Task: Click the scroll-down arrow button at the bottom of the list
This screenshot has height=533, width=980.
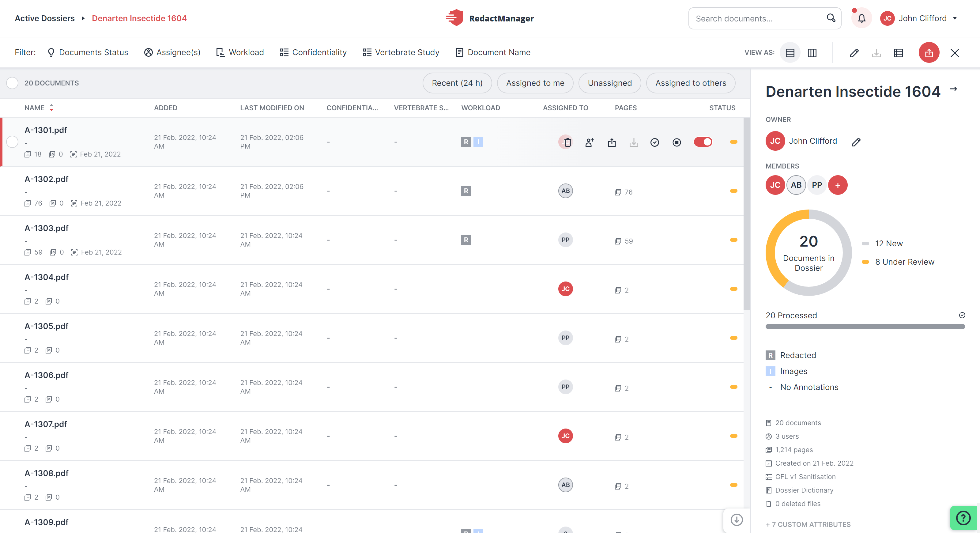Action: point(737,520)
